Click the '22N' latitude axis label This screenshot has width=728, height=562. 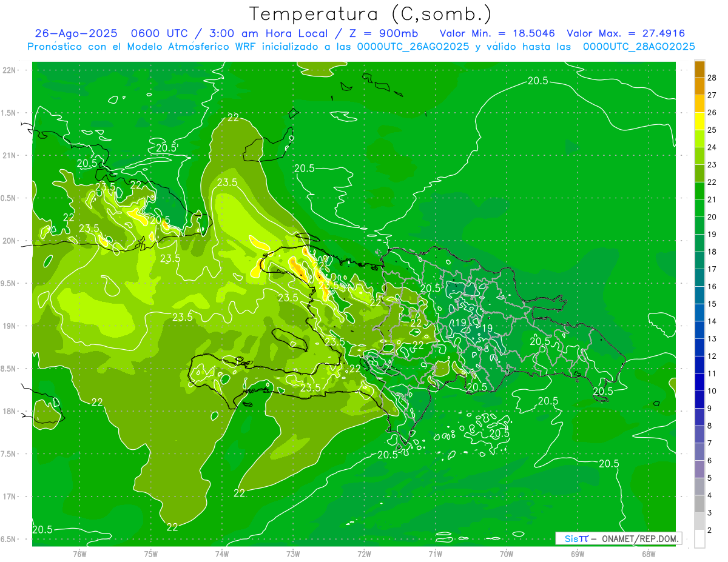(x=10, y=70)
